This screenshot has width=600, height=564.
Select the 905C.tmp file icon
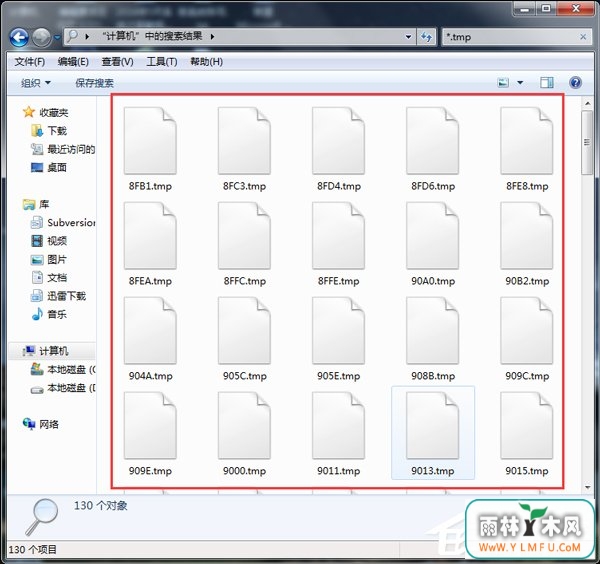pyautogui.click(x=244, y=331)
